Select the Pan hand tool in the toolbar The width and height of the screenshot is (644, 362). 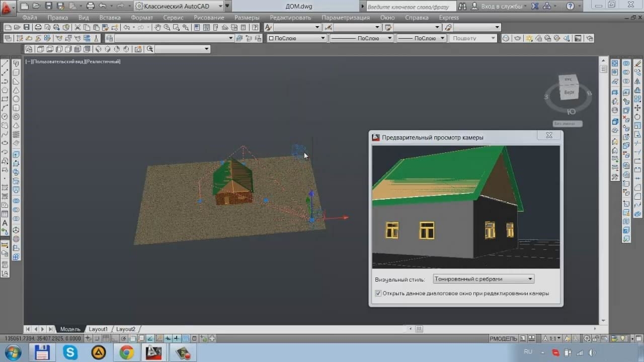[x=157, y=27]
